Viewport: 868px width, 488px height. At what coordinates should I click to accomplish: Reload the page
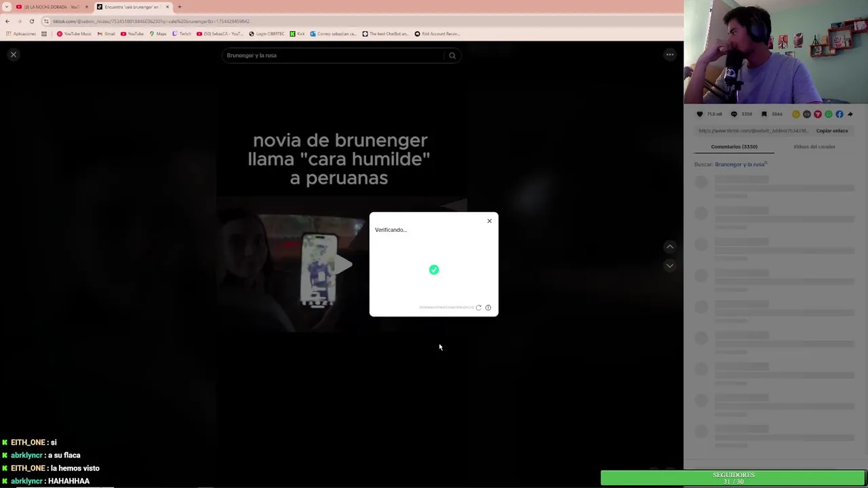pyautogui.click(x=31, y=21)
